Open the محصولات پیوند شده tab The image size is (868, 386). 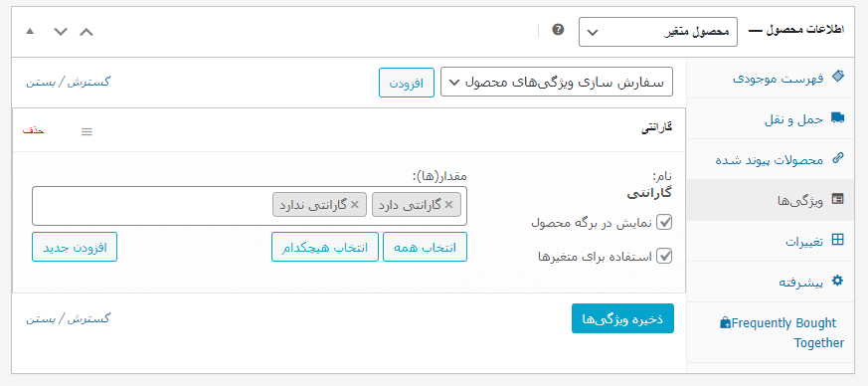(x=778, y=159)
